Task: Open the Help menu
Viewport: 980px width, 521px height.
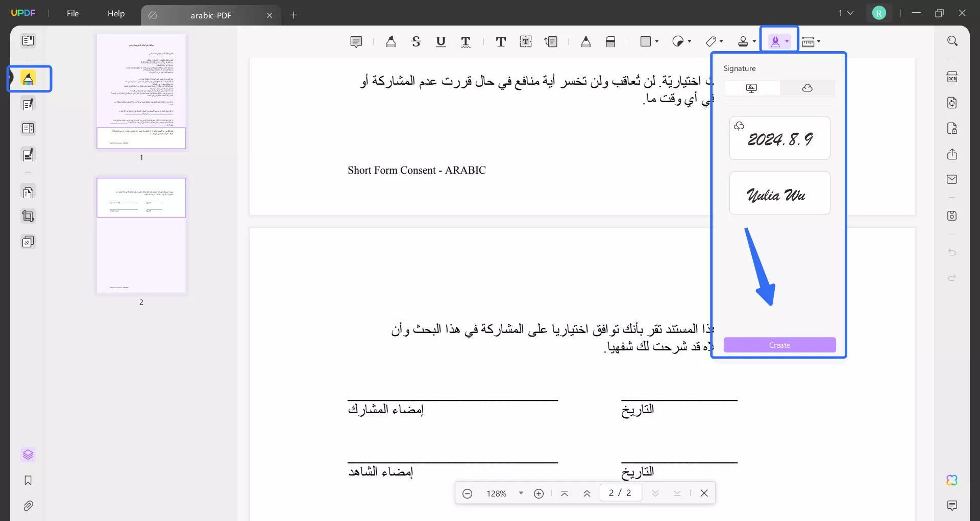Action: 116,13
